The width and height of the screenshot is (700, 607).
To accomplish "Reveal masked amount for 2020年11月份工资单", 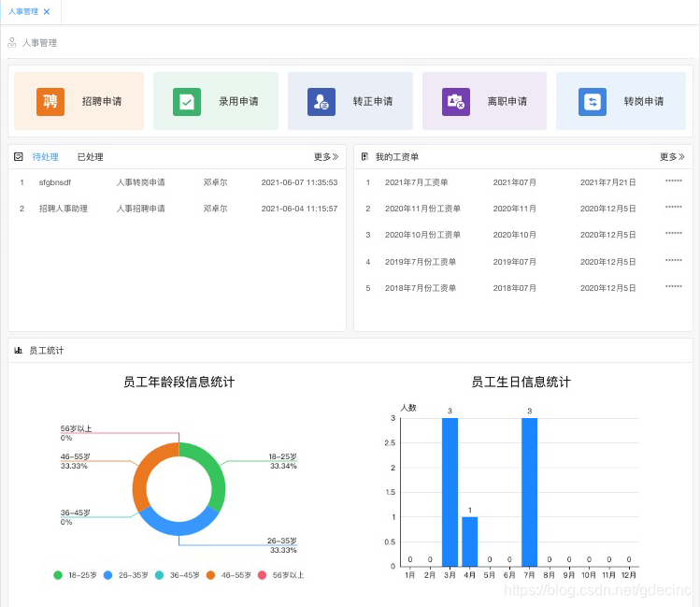I will [x=673, y=208].
